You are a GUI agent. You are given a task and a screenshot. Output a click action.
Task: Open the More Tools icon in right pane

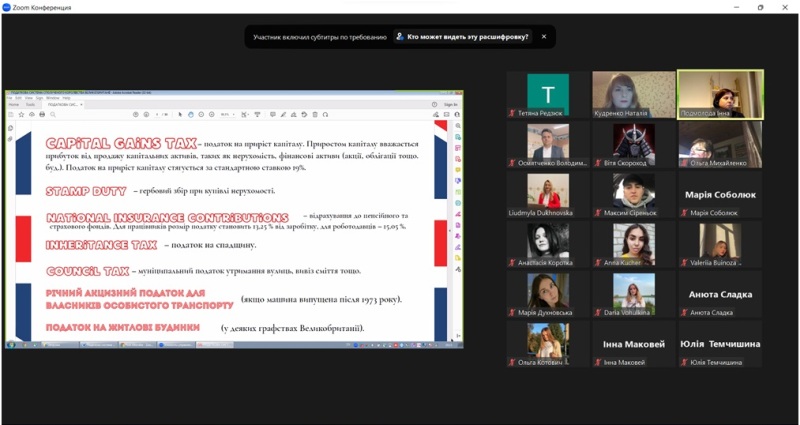458,269
